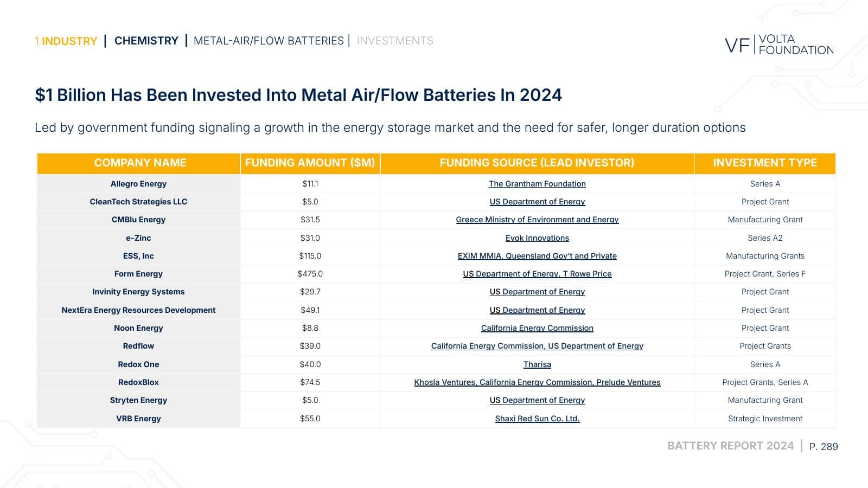Select the CleanTech Strategies LLC cell
The image size is (868, 488).
pyautogui.click(x=138, y=202)
